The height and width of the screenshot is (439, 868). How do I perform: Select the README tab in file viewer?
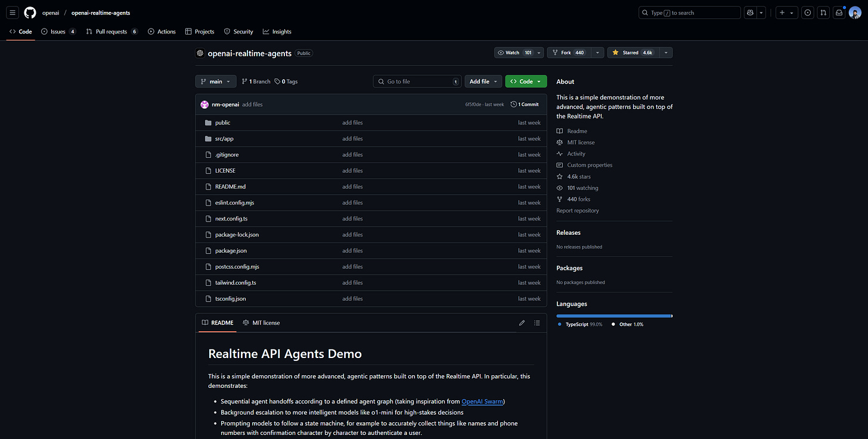[218, 323]
